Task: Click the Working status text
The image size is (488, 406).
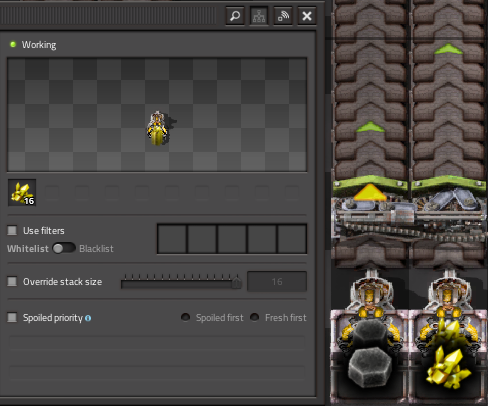Action: point(39,45)
